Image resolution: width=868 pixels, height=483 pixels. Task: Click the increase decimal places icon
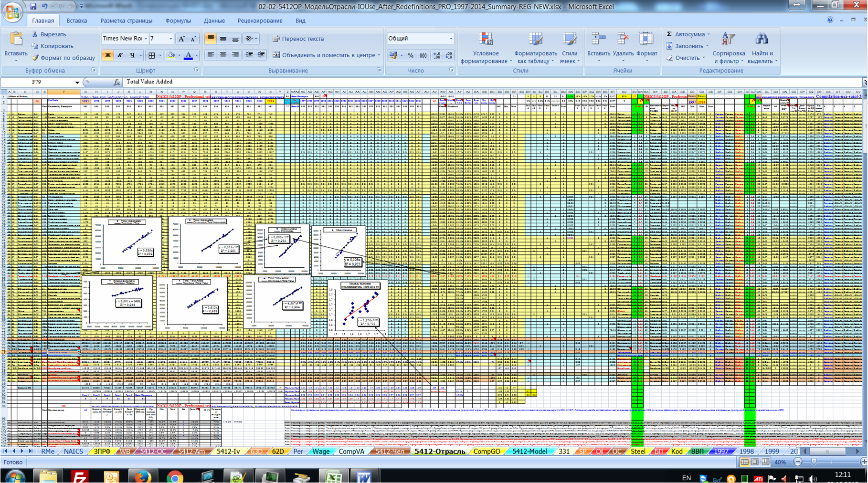[x=436, y=55]
